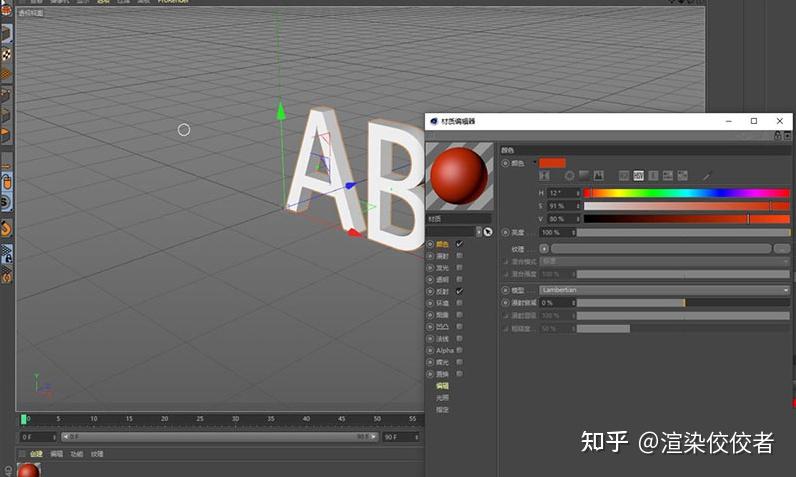
Task: Click the orange magnet icon in left toolbar
Action: [x=6, y=228]
